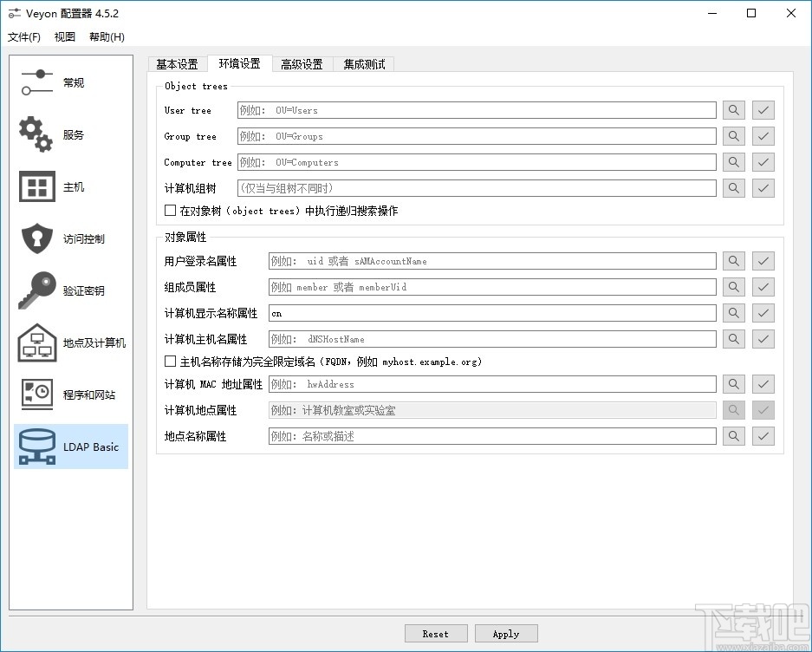The image size is (812, 652).
Task: Apply the current LDAP settings
Action: point(505,633)
